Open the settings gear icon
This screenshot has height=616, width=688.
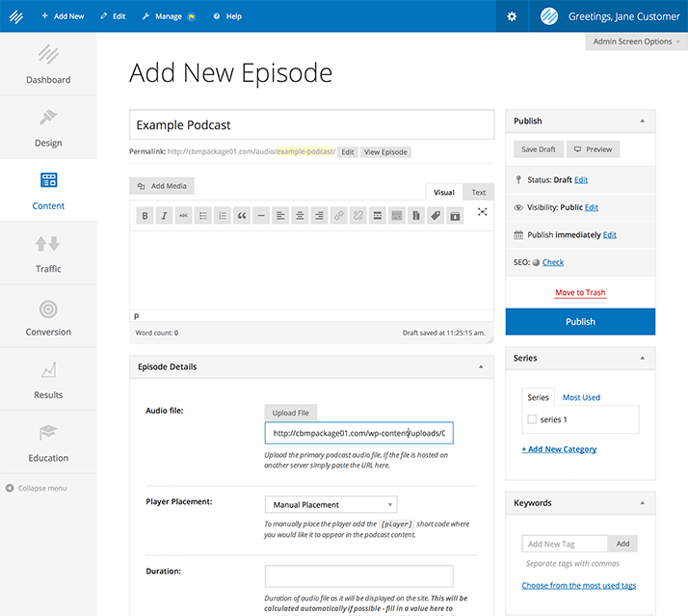point(512,16)
